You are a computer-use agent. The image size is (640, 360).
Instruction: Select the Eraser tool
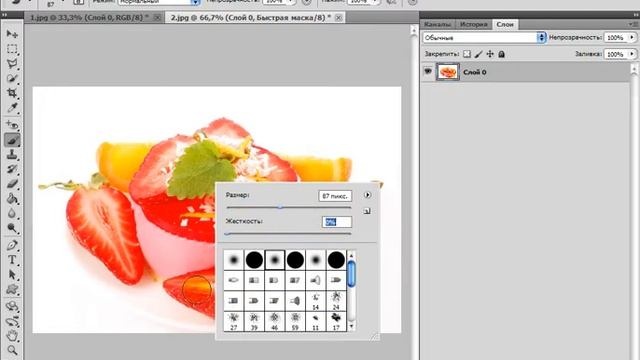click(12, 184)
